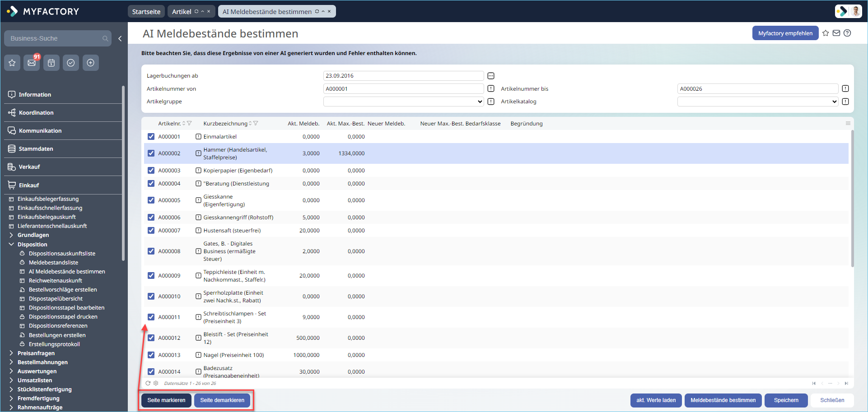
Task: Click the Artikelnummer von input field
Action: (403, 89)
